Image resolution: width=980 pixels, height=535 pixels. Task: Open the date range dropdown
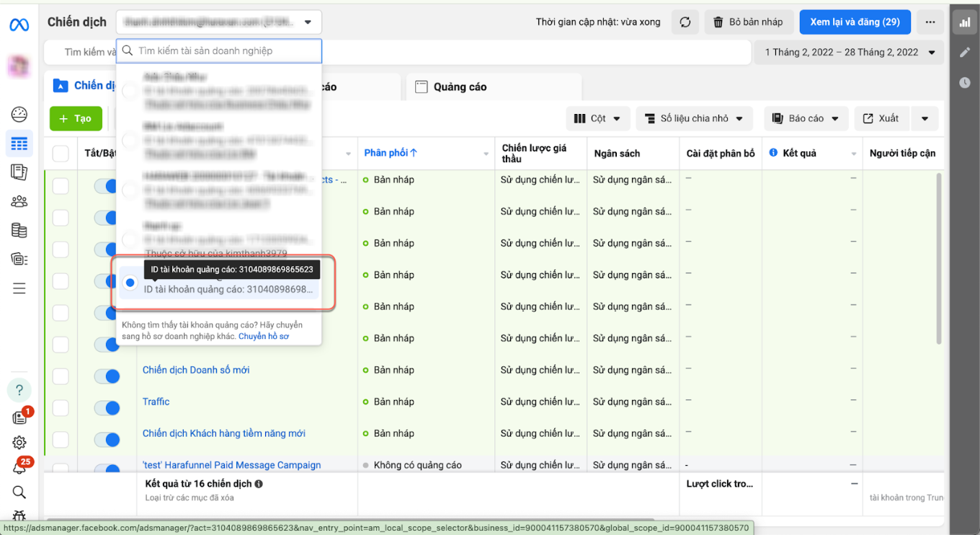tap(848, 52)
